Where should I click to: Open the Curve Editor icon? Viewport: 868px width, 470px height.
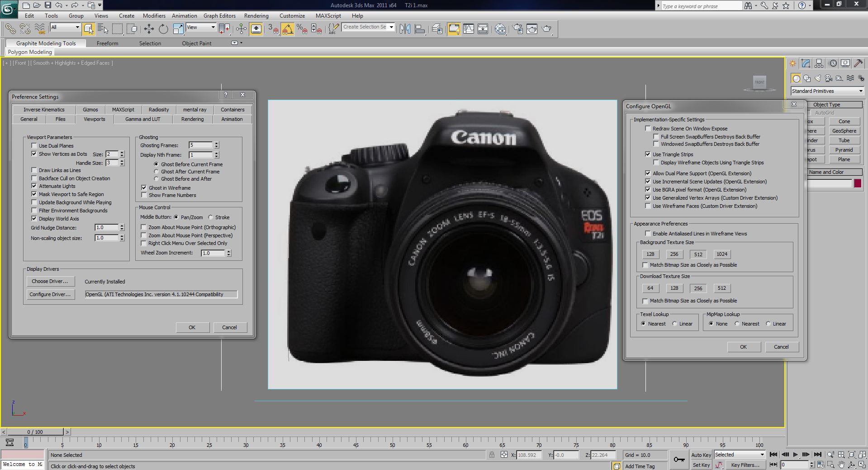pyautogui.click(x=469, y=29)
